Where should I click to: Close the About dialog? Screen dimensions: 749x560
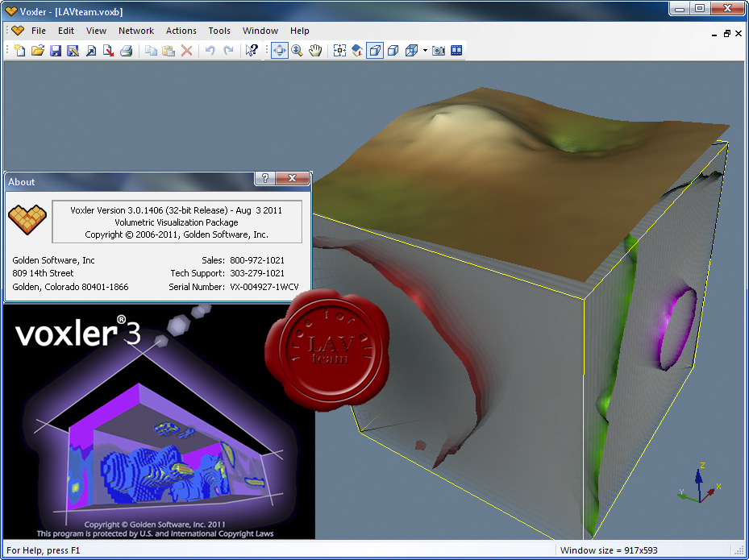click(293, 179)
